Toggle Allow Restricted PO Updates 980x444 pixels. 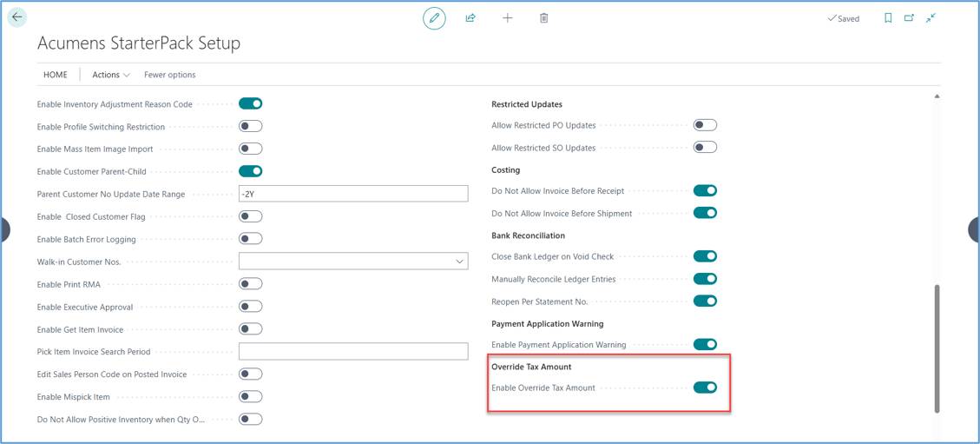(705, 125)
